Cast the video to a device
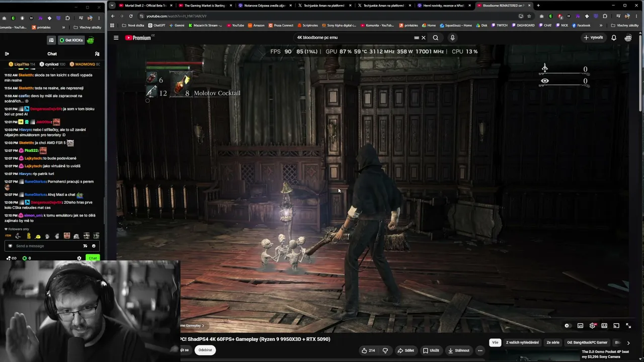644x362 pixels. [616, 326]
